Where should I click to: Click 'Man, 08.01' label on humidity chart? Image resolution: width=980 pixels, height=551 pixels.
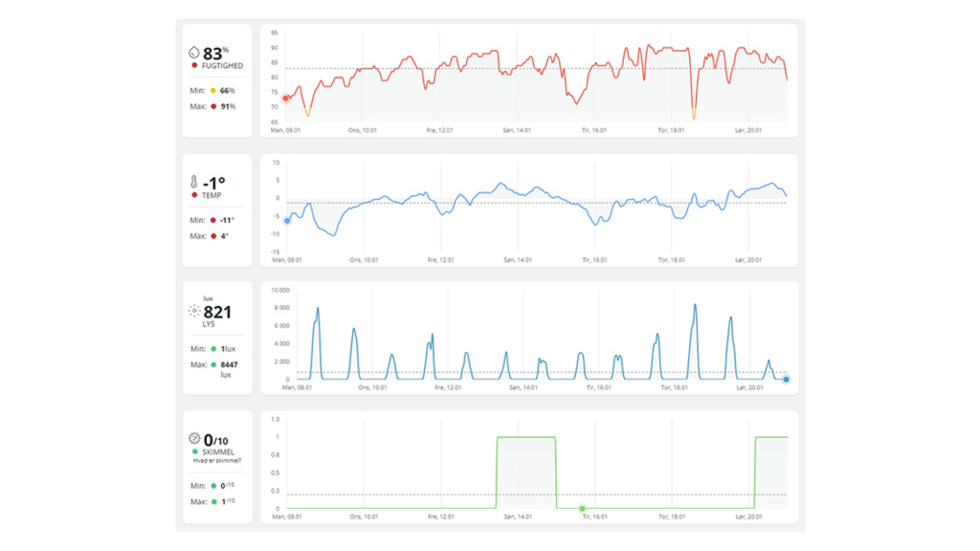(x=286, y=129)
